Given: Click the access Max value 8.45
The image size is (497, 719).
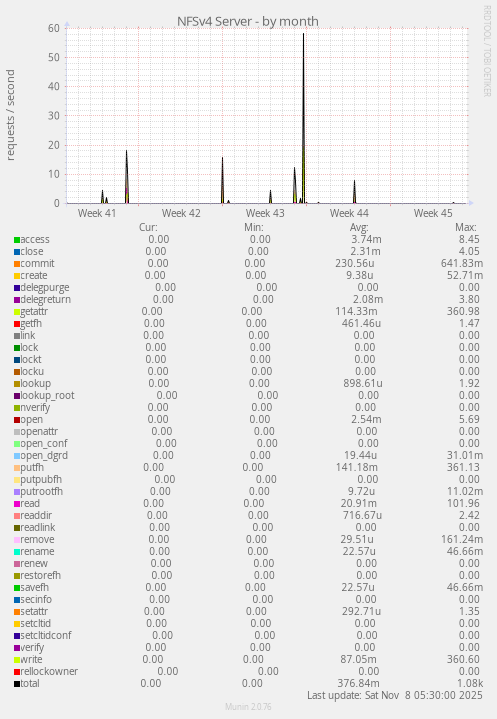Looking at the screenshot, I should 469,239.
